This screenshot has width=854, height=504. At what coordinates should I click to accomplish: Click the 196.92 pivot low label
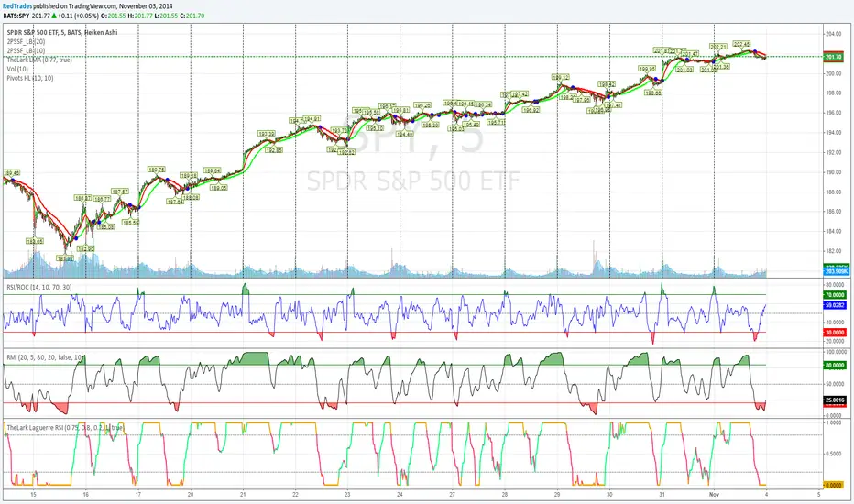(531, 110)
